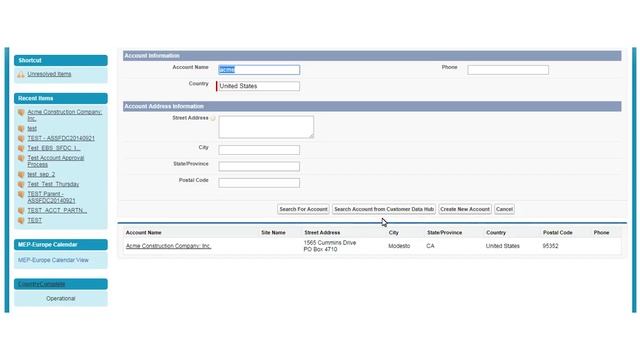
Task: Click the account icon next to Acme Construction Company
Action: (21, 112)
